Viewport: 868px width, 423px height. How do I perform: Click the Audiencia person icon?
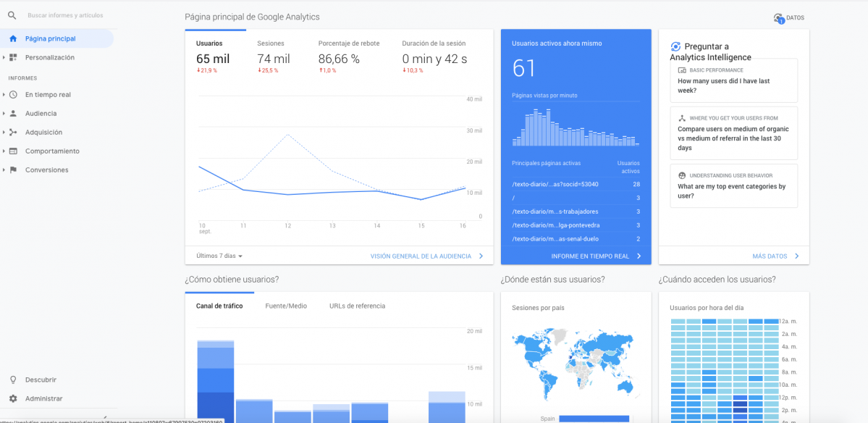pos(13,114)
